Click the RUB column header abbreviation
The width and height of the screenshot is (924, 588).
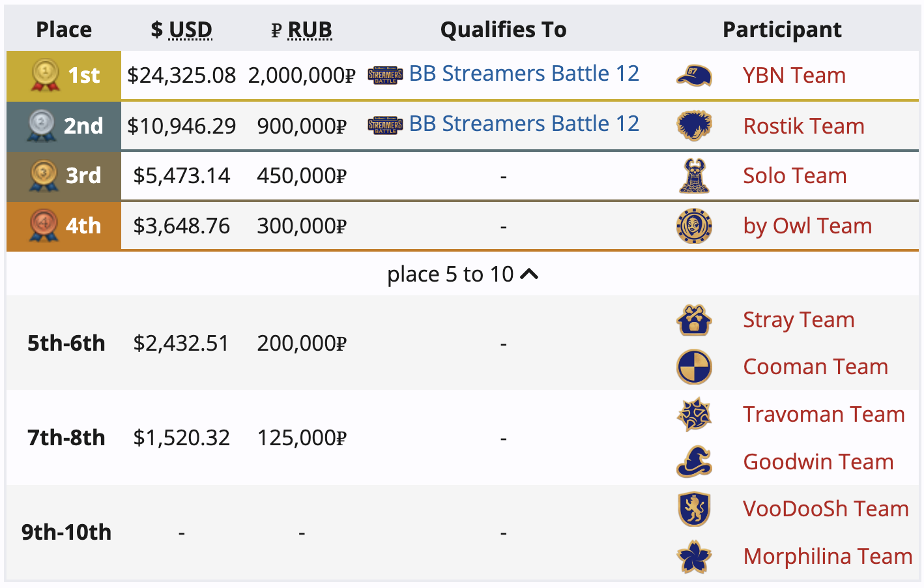coord(310,30)
